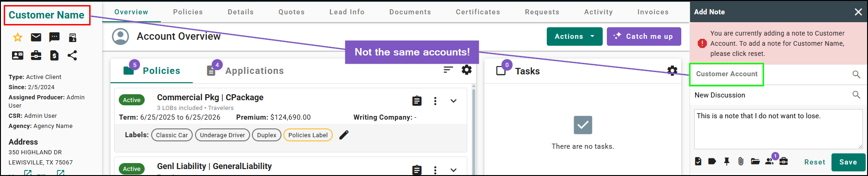This screenshot has width=868, height=176.
Task: Click the account avatar icon beside Account Overview
Action: [x=121, y=36]
